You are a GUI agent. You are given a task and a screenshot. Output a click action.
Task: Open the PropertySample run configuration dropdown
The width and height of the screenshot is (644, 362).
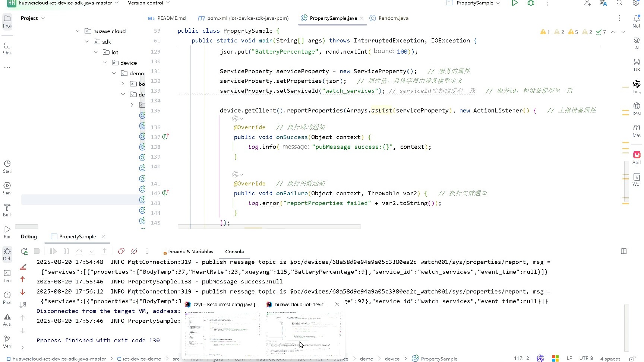click(473, 3)
